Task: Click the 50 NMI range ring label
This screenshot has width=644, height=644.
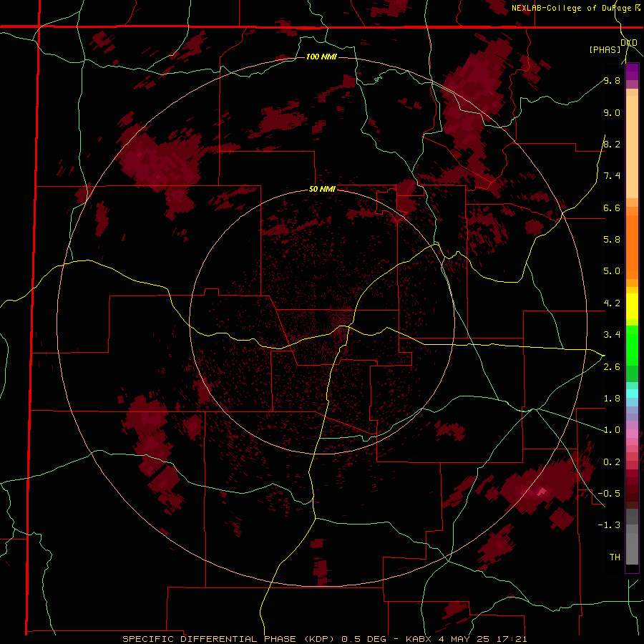Action: 322,189
